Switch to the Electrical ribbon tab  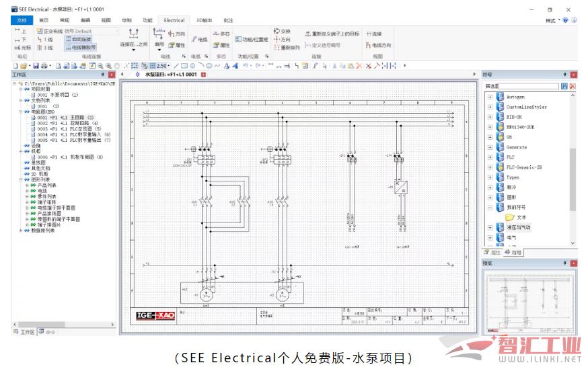pos(174,20)
